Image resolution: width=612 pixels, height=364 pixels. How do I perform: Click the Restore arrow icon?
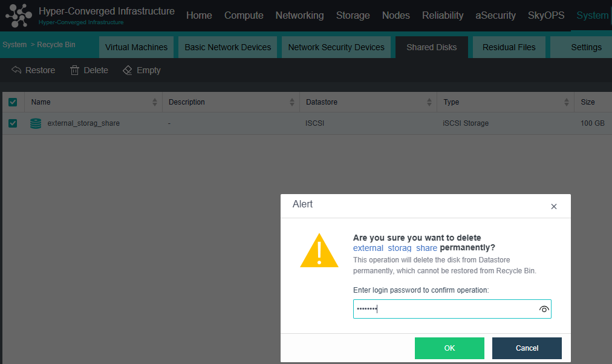tap(16, 70)
